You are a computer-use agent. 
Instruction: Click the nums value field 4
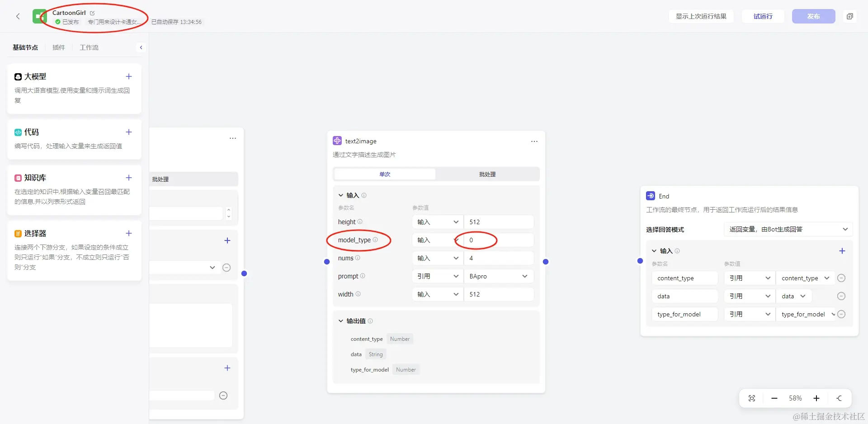tap(499, 258)
